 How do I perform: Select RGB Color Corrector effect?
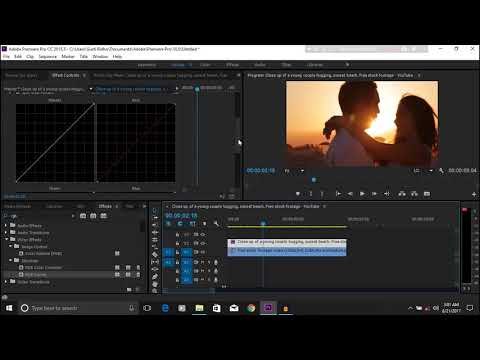[43, 267]
